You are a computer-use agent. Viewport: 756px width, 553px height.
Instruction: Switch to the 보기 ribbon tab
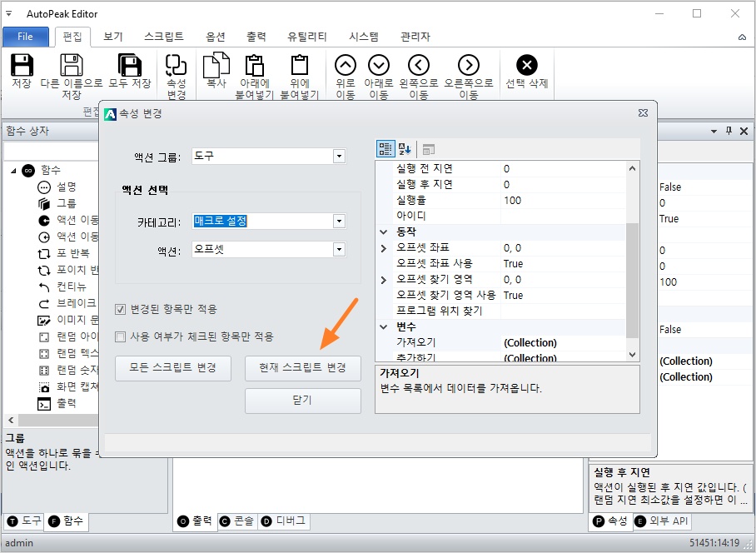point(113,37)
